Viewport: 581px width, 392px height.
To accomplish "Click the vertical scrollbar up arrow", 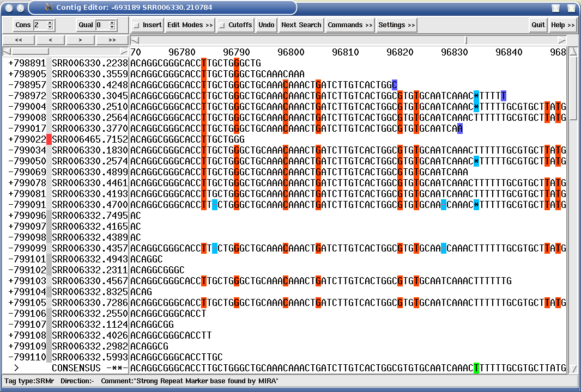I will 573,52.
